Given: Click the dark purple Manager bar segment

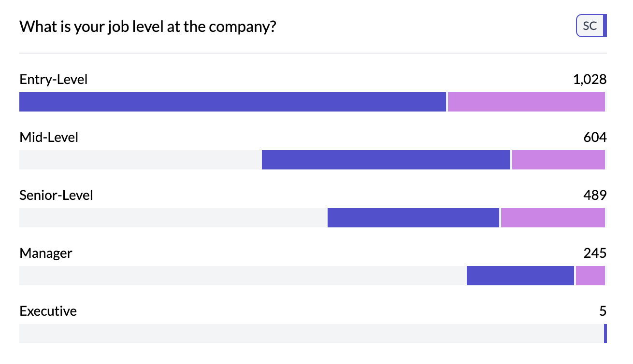Looking at the screenshot, I should [x=520, y=276].
